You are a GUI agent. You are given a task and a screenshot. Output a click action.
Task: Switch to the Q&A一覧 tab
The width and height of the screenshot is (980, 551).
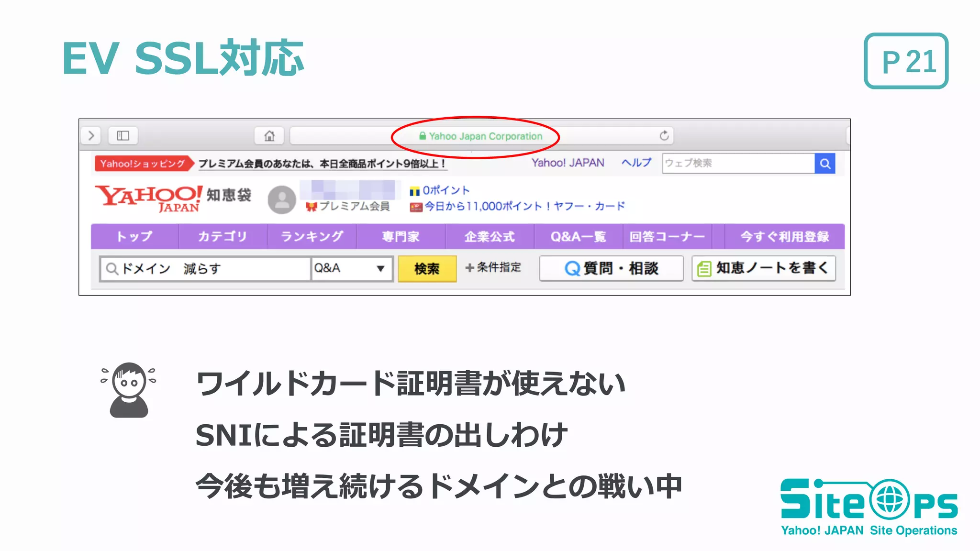point(579,236)
